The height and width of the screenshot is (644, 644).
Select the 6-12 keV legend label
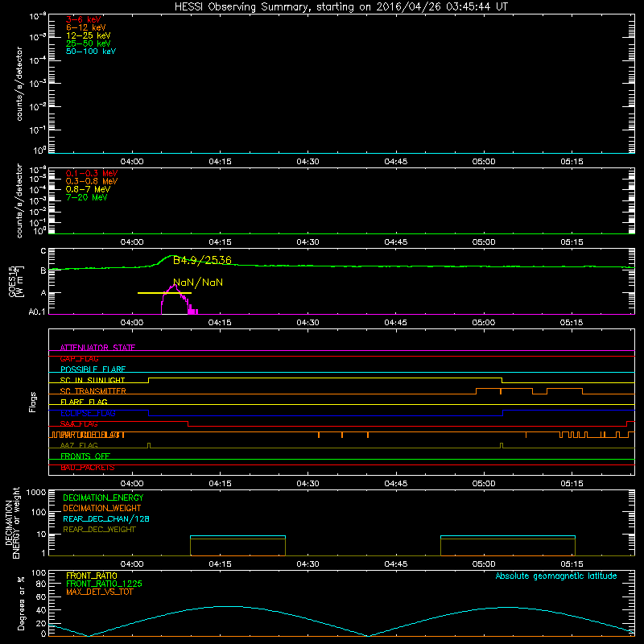pos(86,27)
